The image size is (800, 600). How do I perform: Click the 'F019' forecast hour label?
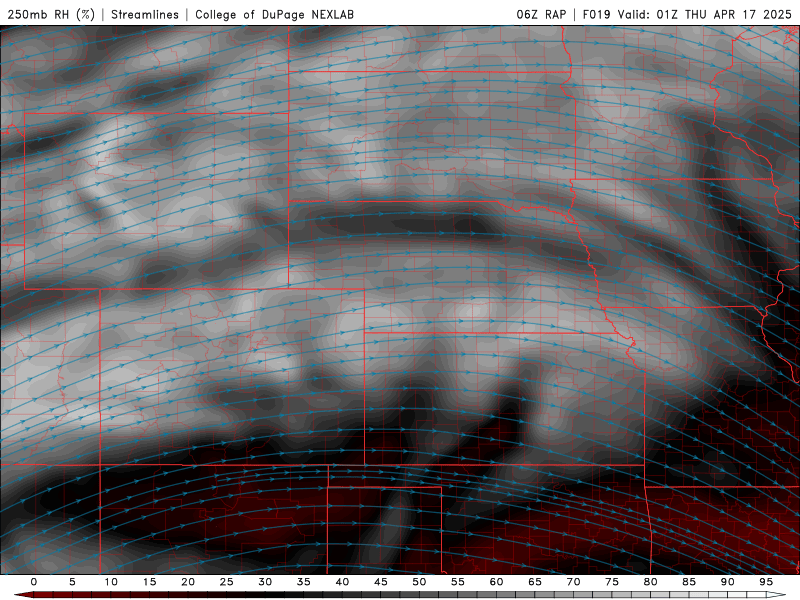596,14
